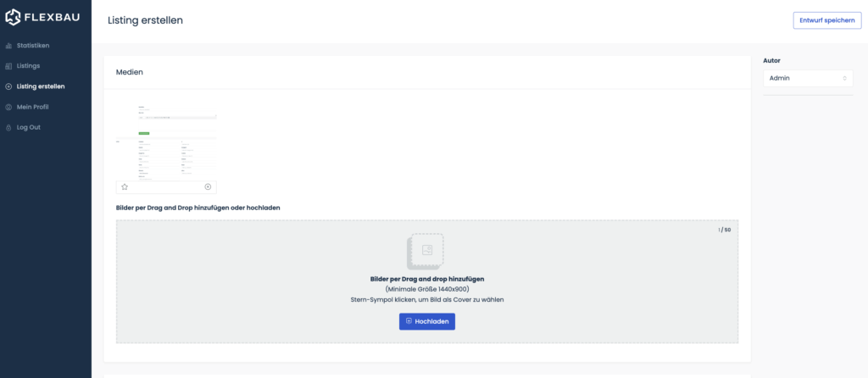868x378 pixels.
Task: Click the arrows on the Autor select box
Action: coord(844,78)
